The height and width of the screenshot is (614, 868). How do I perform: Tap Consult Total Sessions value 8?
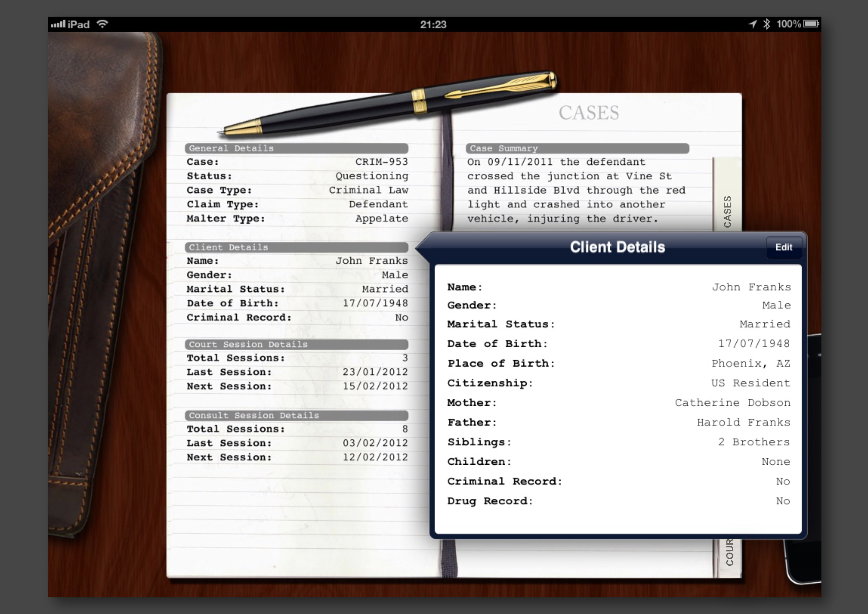click(x=405, y=429)
